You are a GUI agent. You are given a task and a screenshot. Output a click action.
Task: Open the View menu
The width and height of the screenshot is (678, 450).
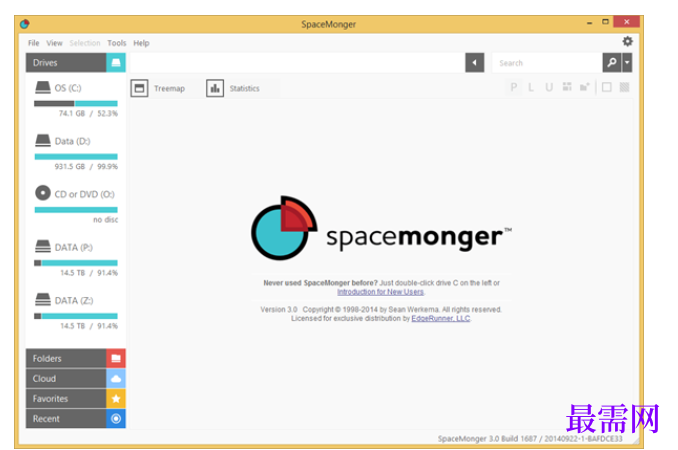pos(54,43)
